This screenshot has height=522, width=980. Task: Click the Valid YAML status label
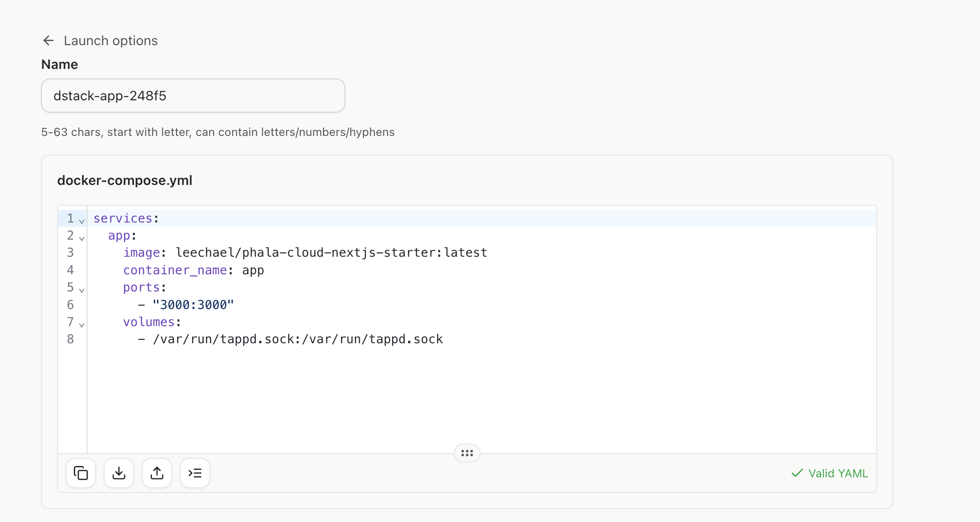838,473
